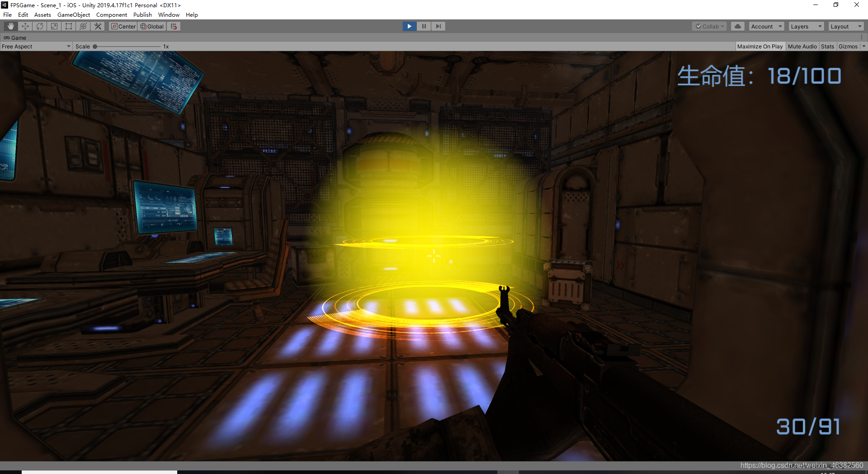Toggle Maximize On Play
Viewport: 868px width, 474px height.
click(x=760, y=46)
